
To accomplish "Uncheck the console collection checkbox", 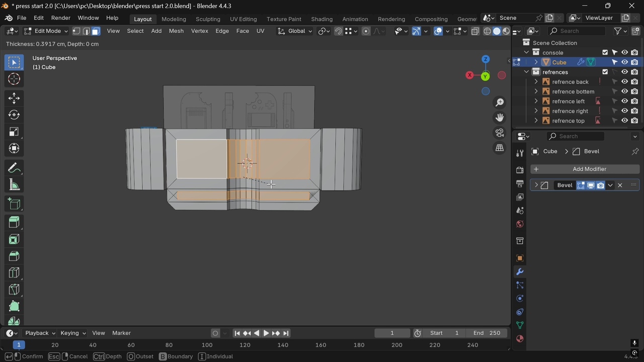I will click(x=605, y=53).
